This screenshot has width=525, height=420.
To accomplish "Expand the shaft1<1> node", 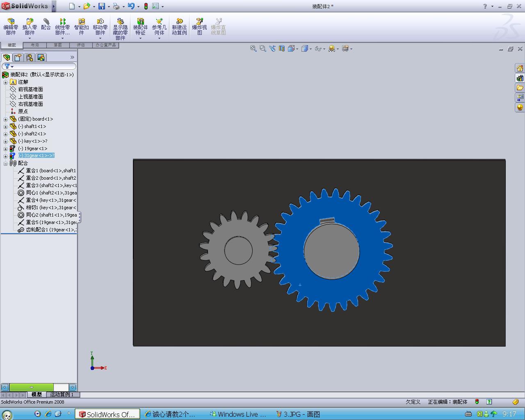I will 6,127.
